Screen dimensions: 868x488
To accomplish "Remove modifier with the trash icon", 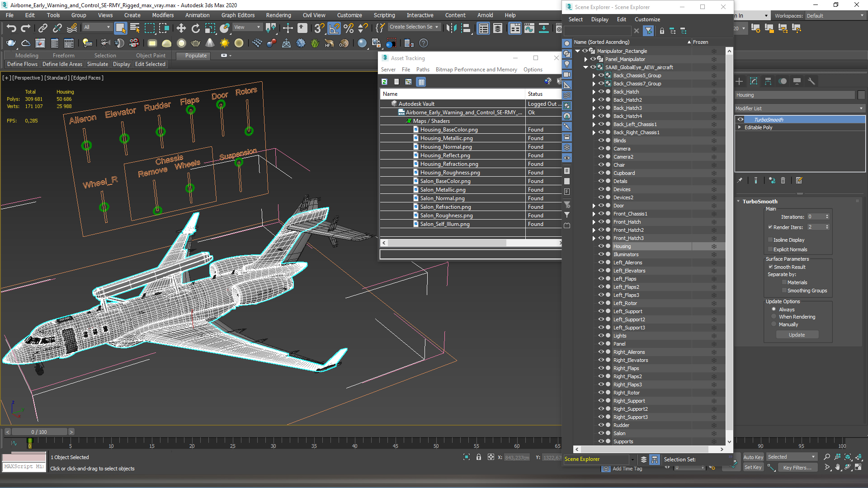I will (x=783, y=180).
